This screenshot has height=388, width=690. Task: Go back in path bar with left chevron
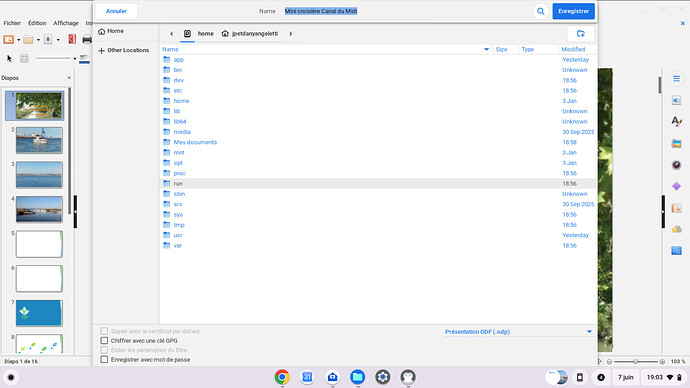coord(171,33)
